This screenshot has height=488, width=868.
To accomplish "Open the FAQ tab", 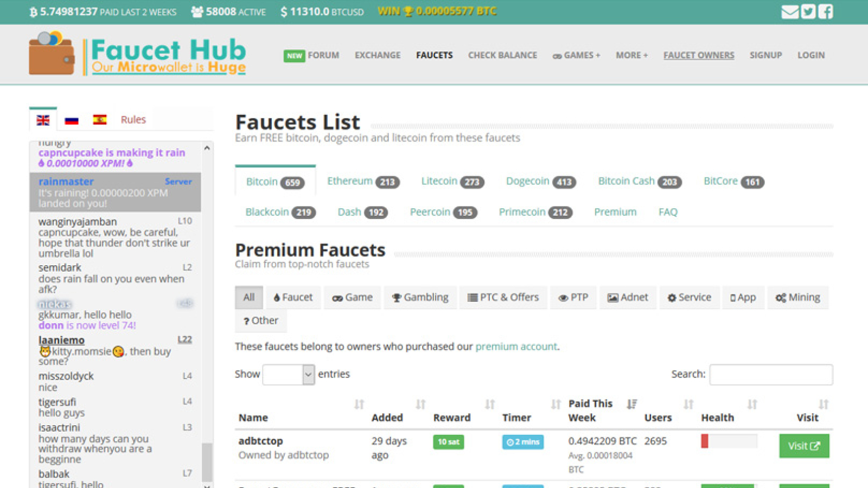I will [x=668, y=212].
